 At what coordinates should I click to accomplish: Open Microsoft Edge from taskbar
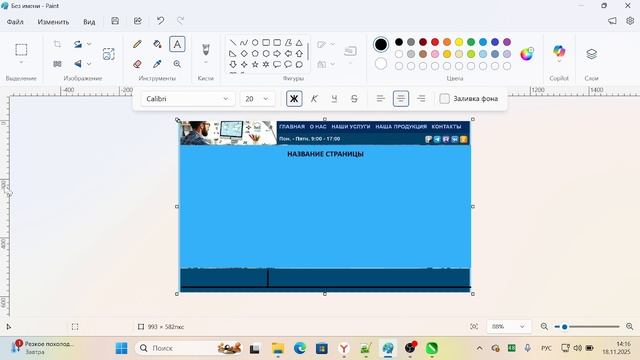pyautogui.click(x=300, y=348)
